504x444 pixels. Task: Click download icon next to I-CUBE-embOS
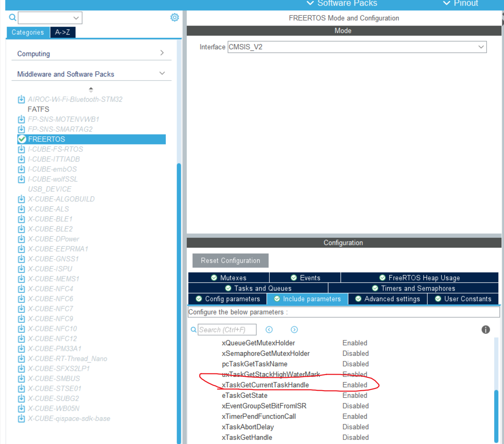point(21,169)
